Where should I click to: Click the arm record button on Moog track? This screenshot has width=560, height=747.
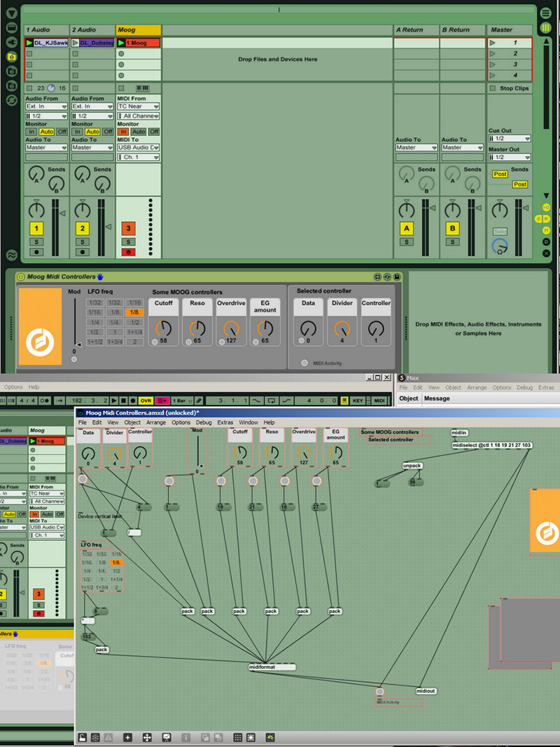pos(128,252)
